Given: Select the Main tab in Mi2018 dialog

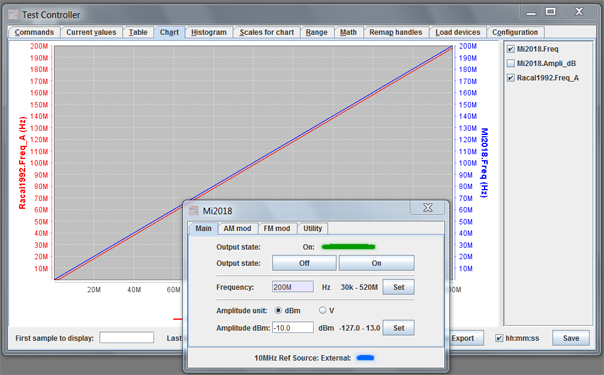Looking at the screenshot, I should [203, 228].
